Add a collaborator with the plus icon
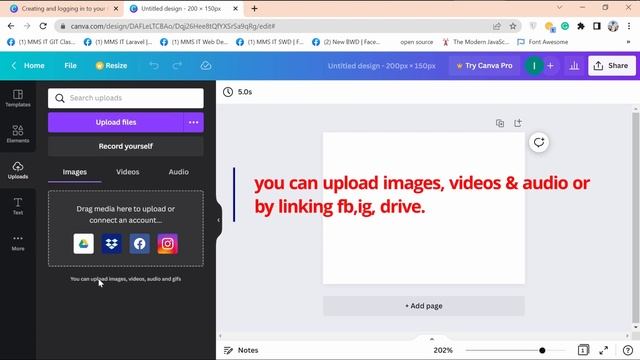This screenshot has width=640, height=360. (550, 65)
